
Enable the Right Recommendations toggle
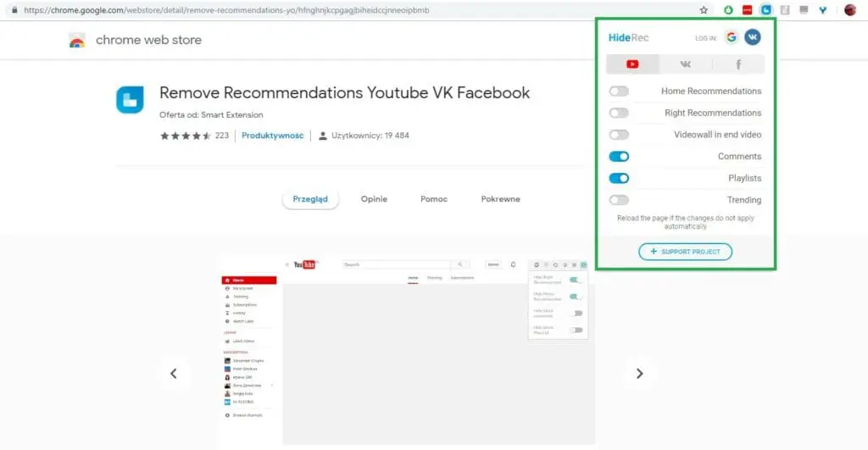619,113
